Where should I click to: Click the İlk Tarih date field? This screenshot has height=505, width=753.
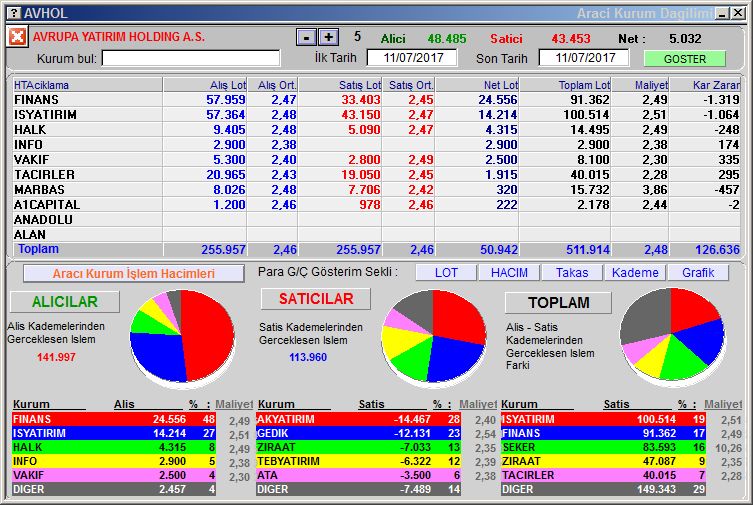pos(412,58)
